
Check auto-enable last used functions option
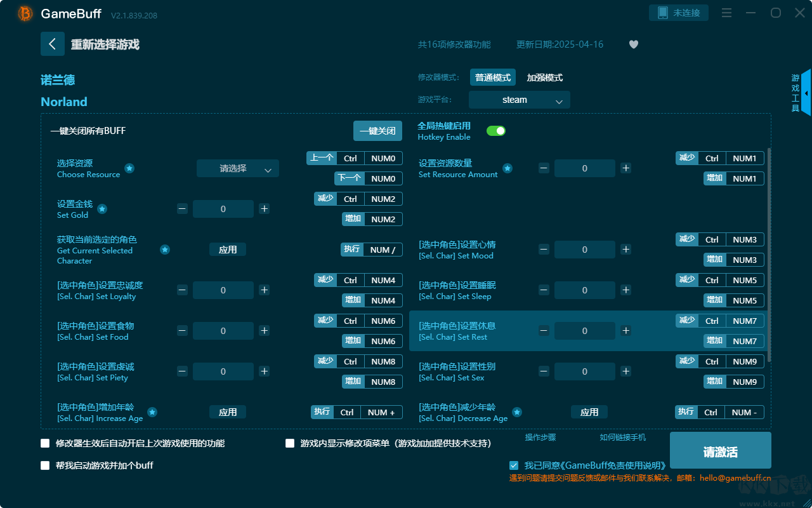click(x=45, y=443)
